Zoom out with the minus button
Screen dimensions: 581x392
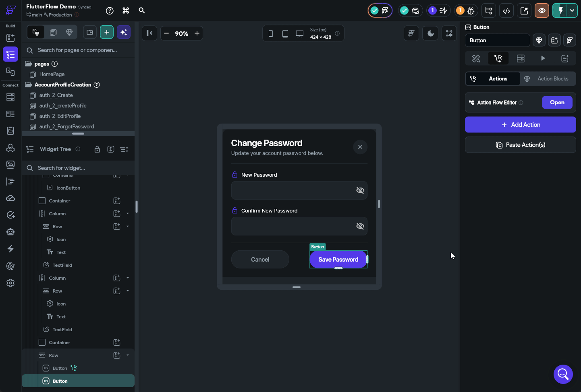coord(166,33)
